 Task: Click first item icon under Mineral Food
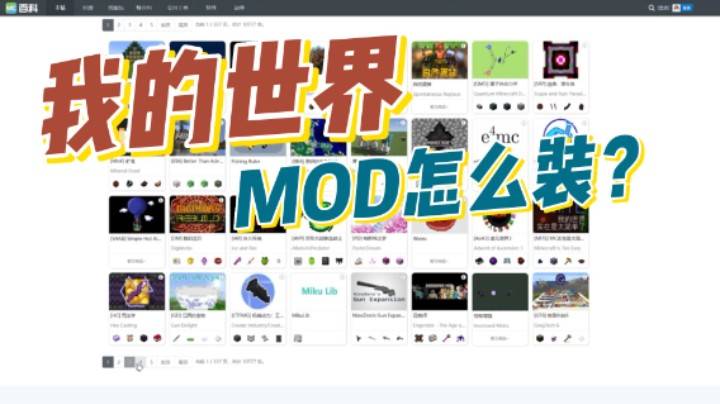point(116,184)
